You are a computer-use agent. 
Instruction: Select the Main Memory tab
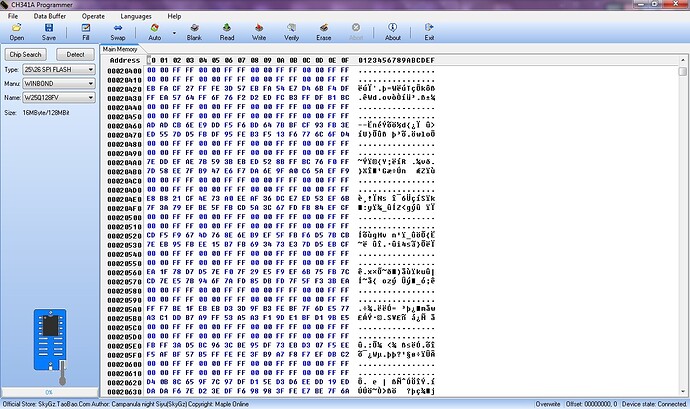point(121,48)
